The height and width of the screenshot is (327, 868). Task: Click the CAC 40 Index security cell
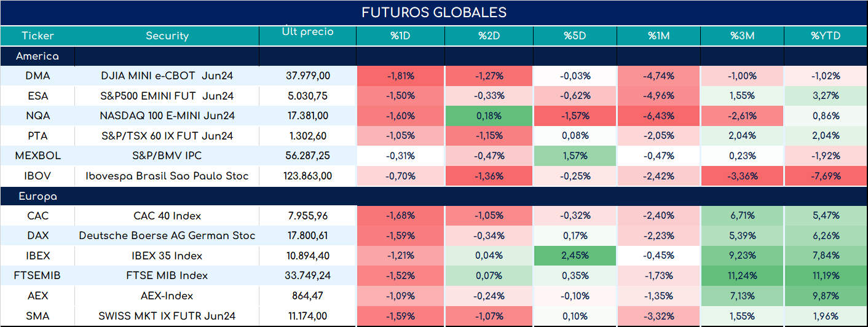[x=167, y=216]
